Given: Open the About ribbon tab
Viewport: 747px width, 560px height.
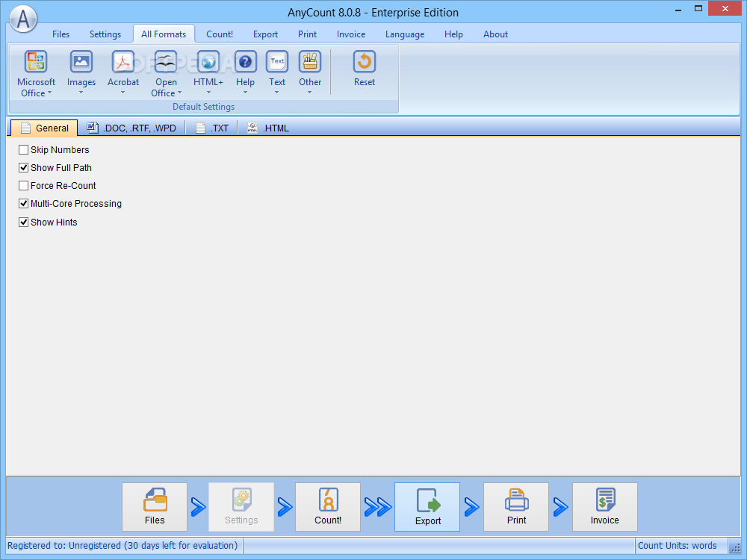Looking at the screenshot, I should (495, 34).
